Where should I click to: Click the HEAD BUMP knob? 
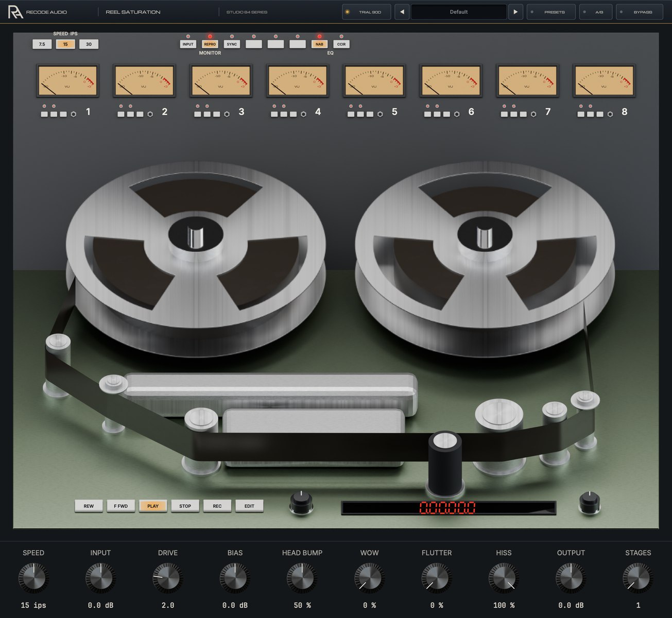point(302,578)
